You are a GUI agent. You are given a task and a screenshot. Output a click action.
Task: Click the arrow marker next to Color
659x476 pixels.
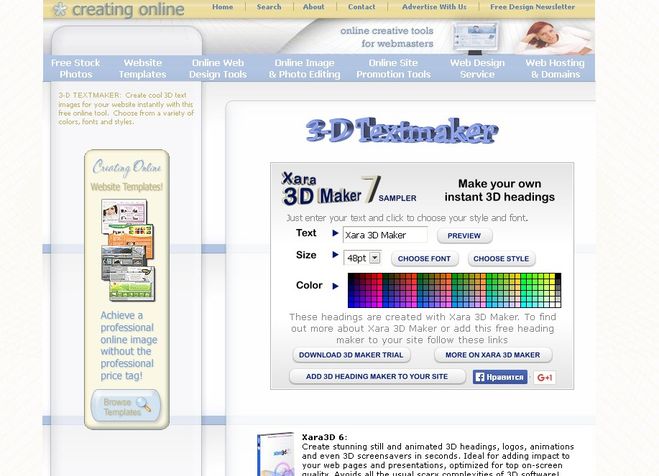click(335, 286)
